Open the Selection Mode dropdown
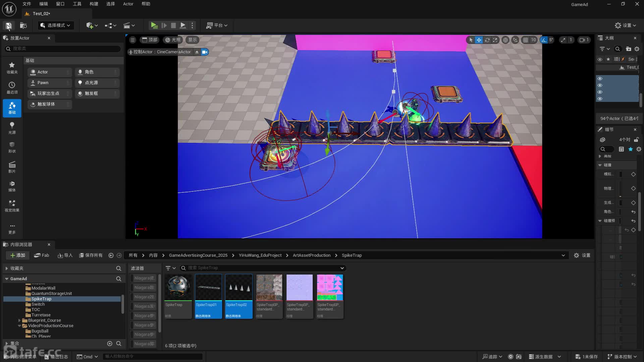 56,25
